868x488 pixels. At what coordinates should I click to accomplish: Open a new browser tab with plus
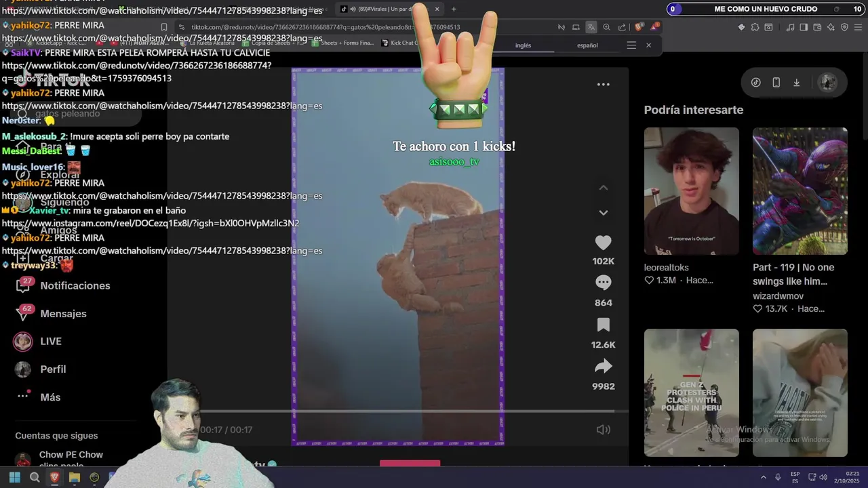pyautogui.click(x=454, y=9)
